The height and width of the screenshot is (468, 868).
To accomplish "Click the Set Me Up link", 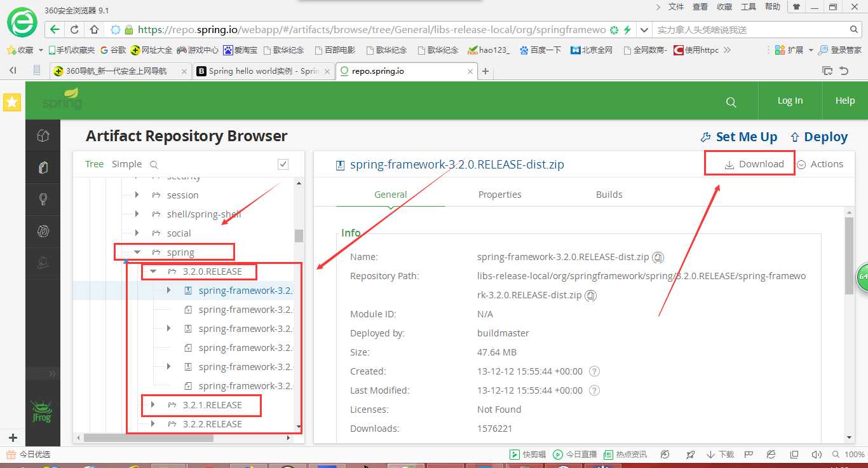I will (x=739, y=137).
